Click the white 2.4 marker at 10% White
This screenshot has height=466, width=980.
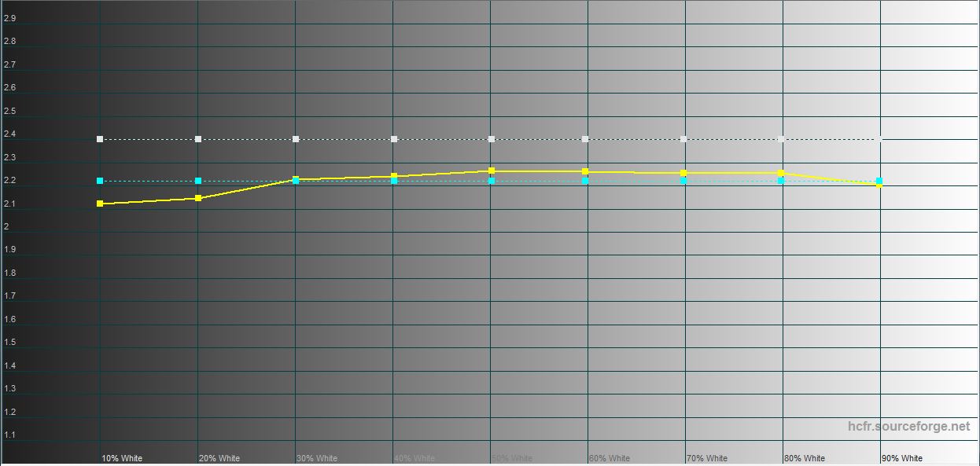tap(100, 139)
